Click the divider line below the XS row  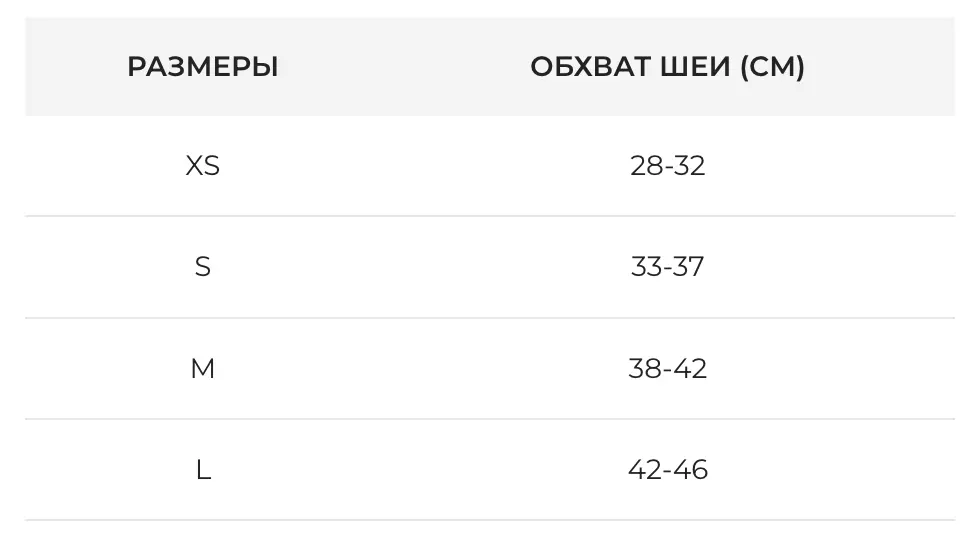click(x=490, y=216)
